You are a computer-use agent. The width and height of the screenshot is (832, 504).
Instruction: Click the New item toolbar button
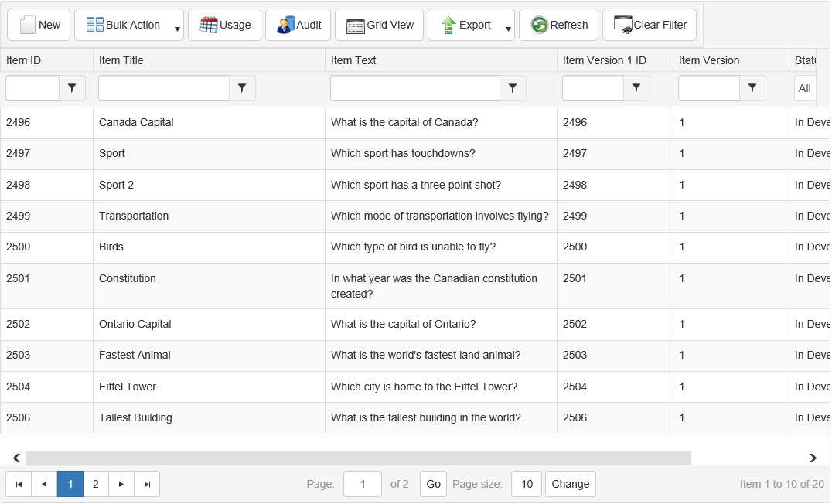pyautogui.click(x=39, y=25)
